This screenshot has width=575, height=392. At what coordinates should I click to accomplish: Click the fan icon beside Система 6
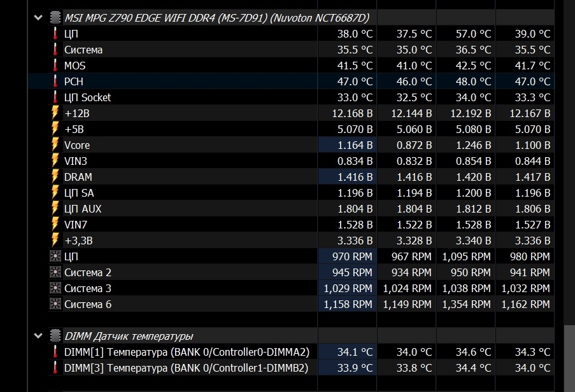point(55,304)
